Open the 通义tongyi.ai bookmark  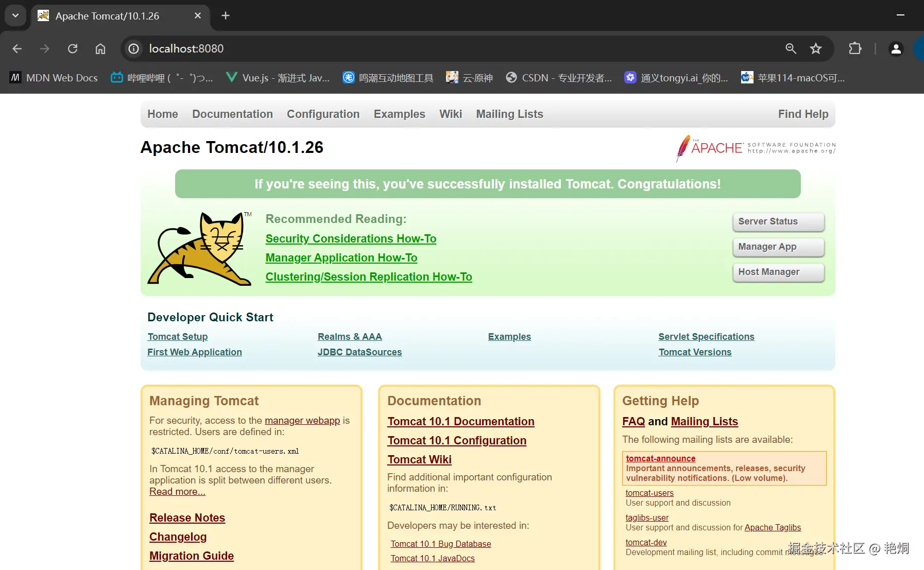tap(676, 78)
